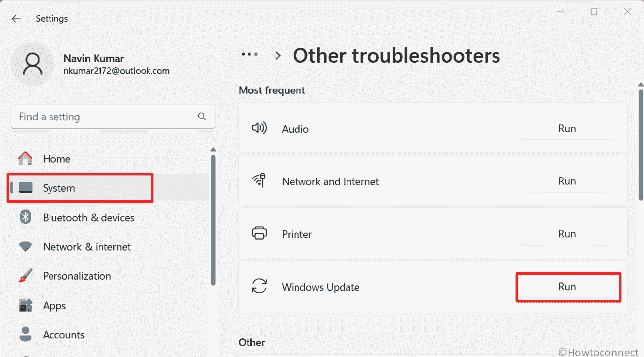The height and width of the screenshot is (357, 644).
Task: Maximize the Settings window
Action: coord(594,12)
